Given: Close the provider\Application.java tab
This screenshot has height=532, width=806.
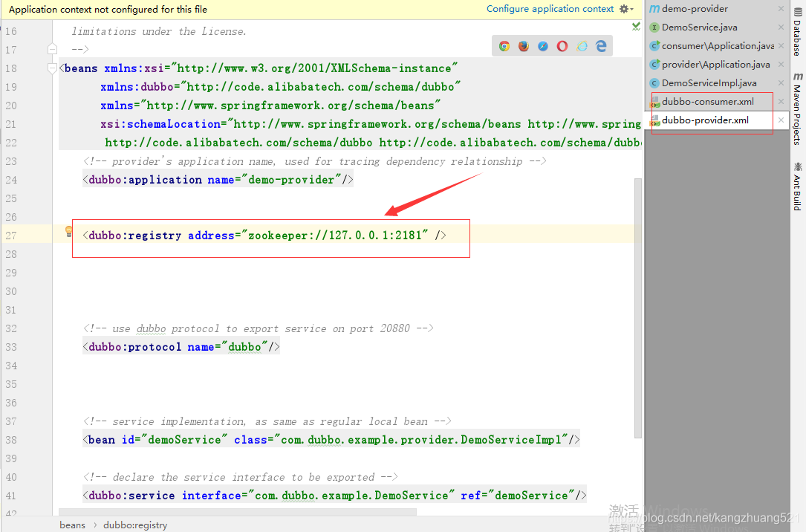Looking at the screenshot, I should [x=781, y=64].
